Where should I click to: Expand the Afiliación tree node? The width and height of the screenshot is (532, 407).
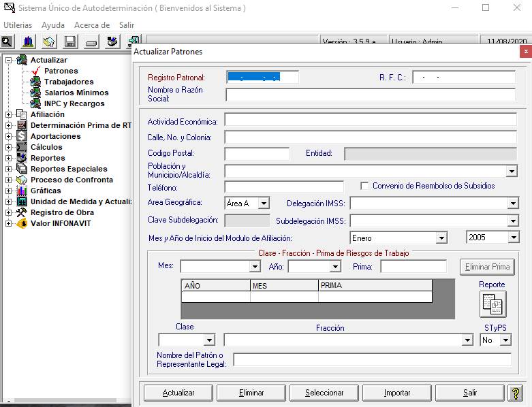click(9, 114)
